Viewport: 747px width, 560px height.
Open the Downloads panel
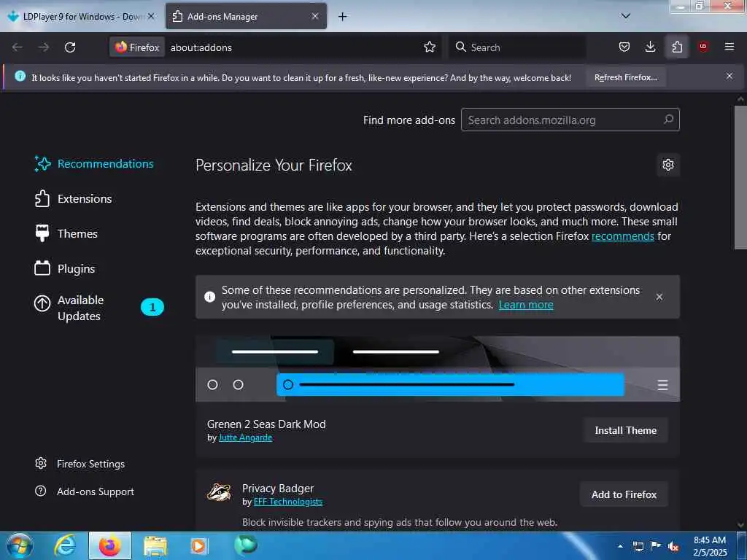pos(650,47)
